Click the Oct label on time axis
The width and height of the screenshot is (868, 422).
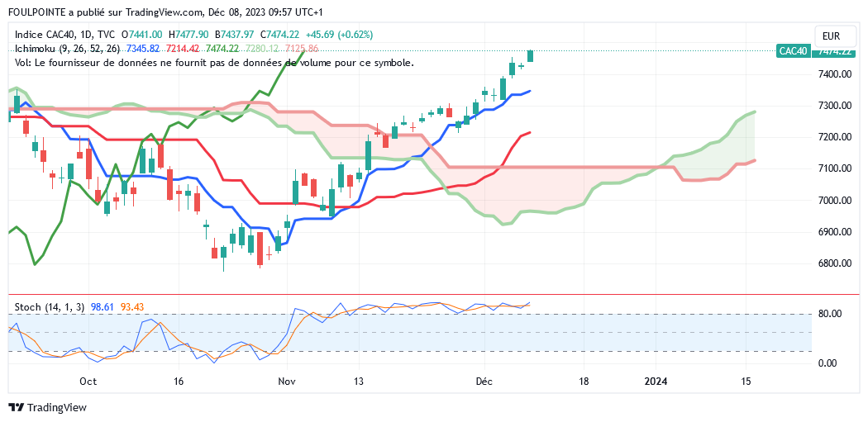point(88,382)
